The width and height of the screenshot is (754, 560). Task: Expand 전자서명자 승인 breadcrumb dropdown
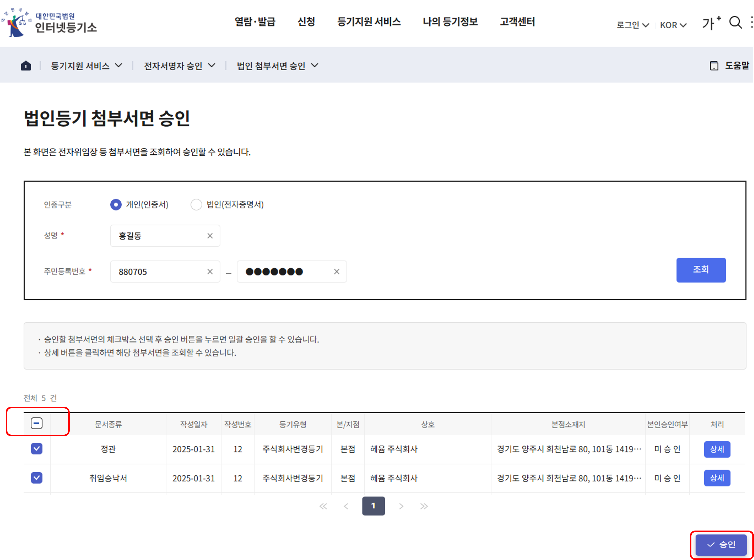179,65
